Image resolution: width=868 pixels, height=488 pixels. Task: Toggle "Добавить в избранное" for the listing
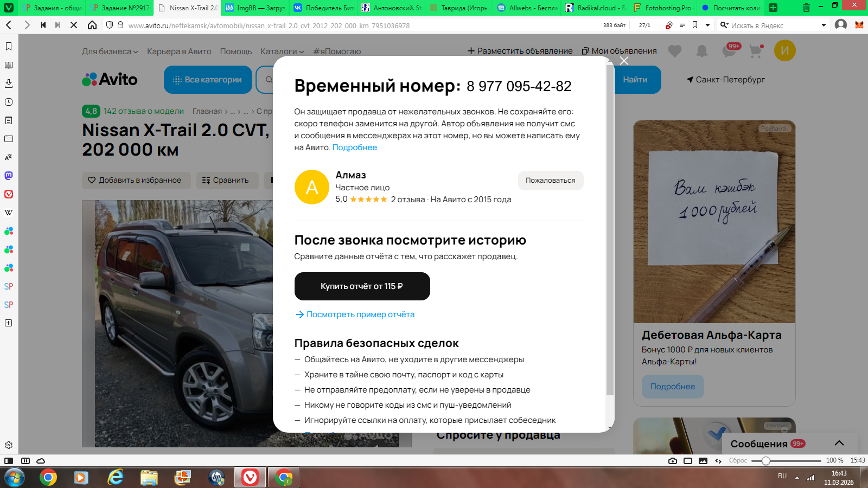[136, 181]
